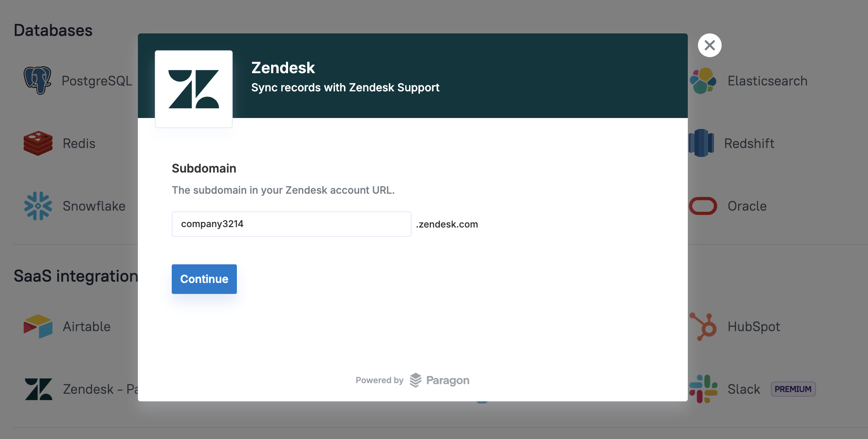Screen dimensions: 868x439
Task: Click the Zendesk logo in the dialog header
Action: [194, 89]
